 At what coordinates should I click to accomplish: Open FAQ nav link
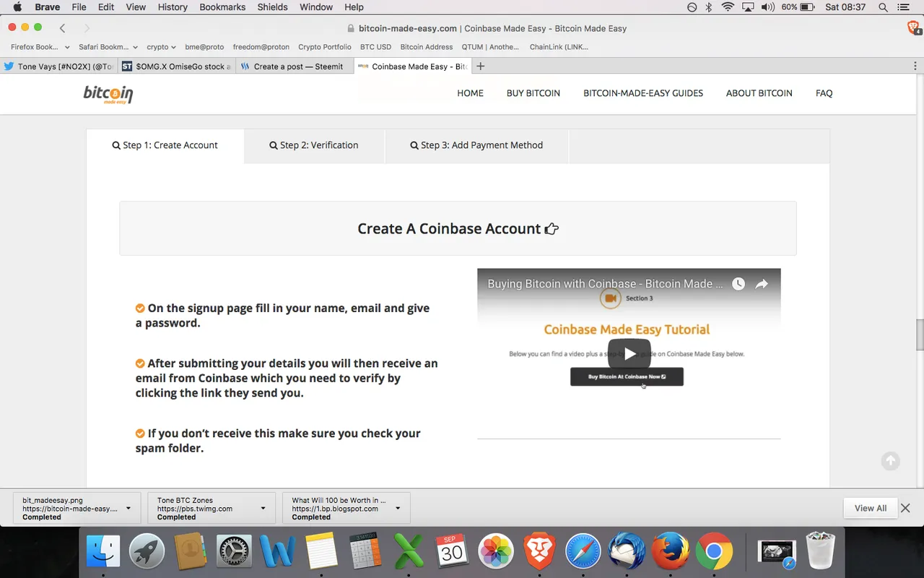click(824, 93)
